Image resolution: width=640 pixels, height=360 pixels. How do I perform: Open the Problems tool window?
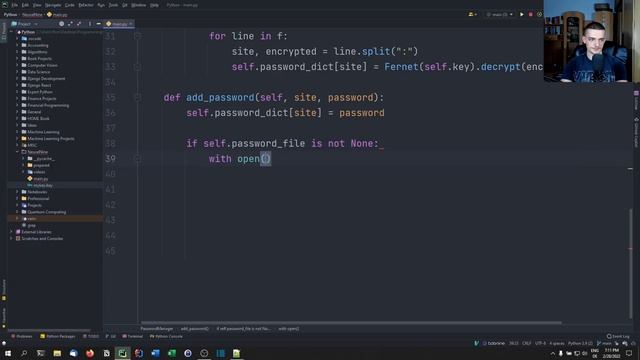tap(22, 336)
